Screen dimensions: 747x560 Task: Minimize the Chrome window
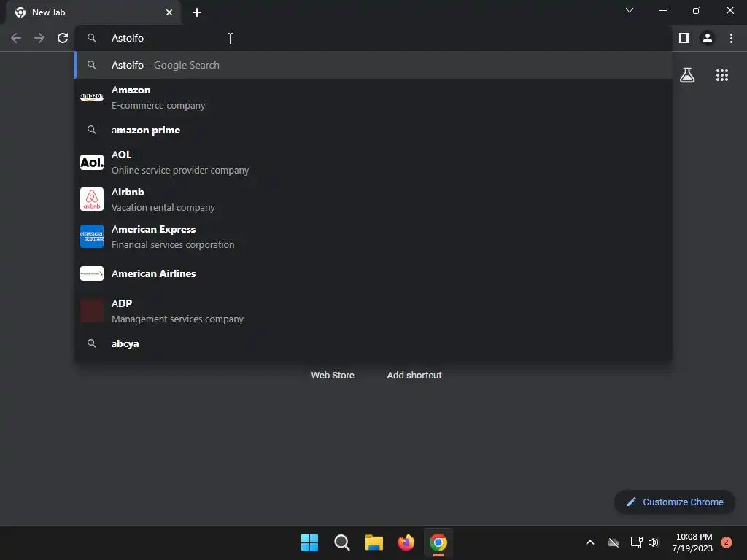662,10
